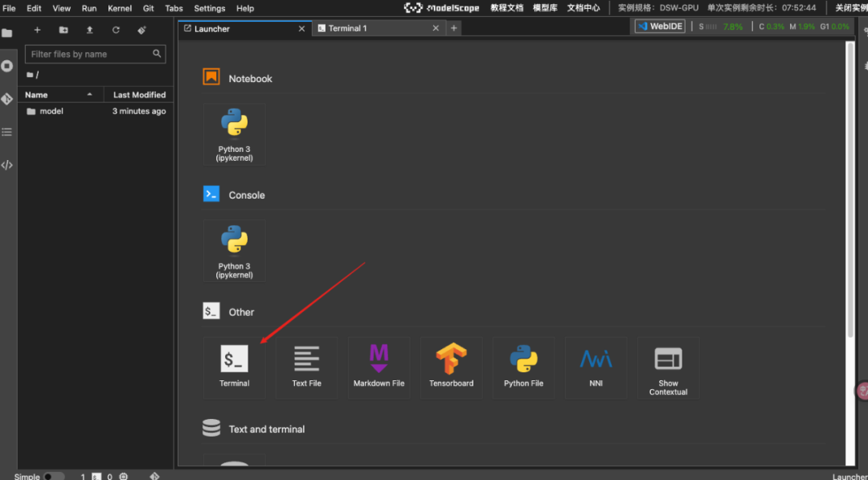This screenshot has height=480, width=868.
Task: Launch NNI from launcher
Action: click(x=596, y=367)
